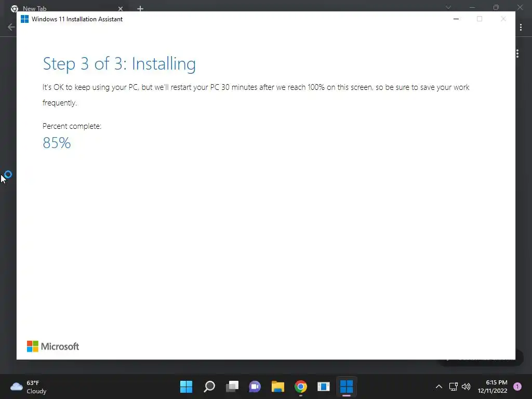Minimize the Installation Assistant window
This screenshot has height=399, width=532.
(x=456, y=19)
